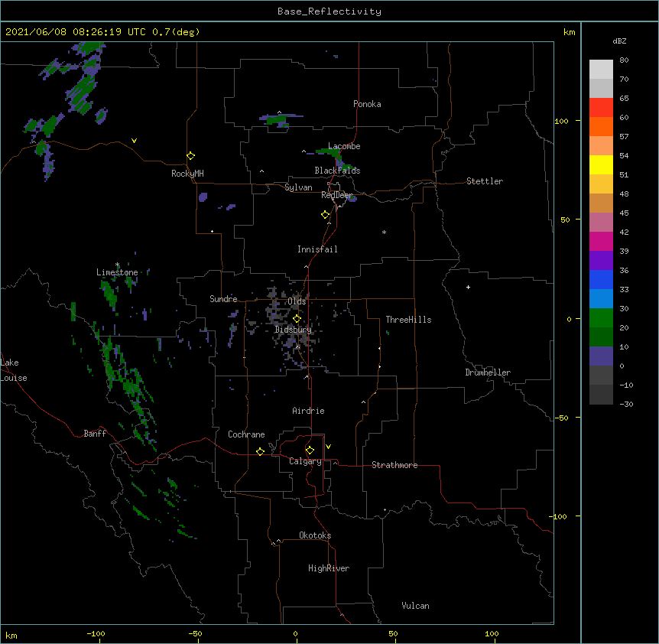The width and height of the screenshot is (659, 644).
Task: Select the purple 39–36 dBZ legend swatch
Action: tap(601, 261)
